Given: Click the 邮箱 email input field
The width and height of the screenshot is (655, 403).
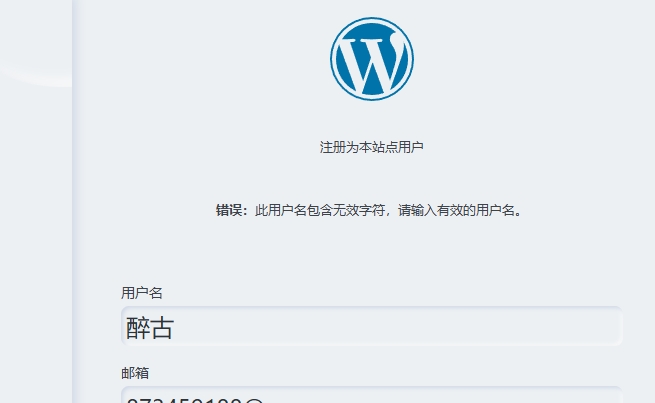Looking at the screenshot, I should 372,395.
